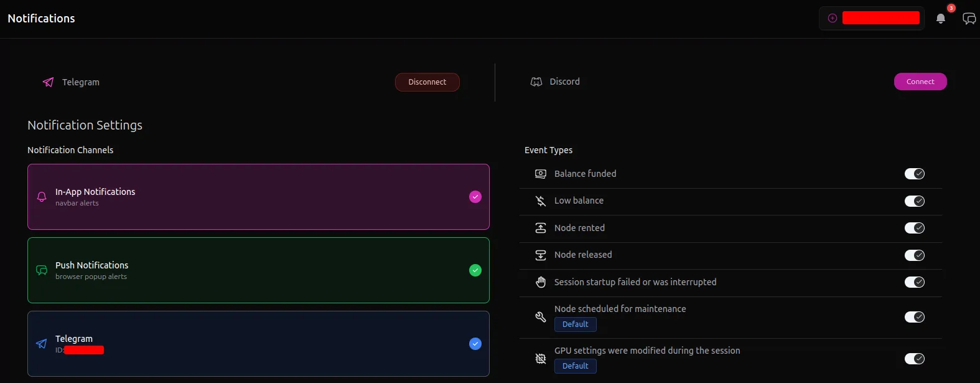This screenshot has width=980, height=383.
Task: Click the chat bubble icon in Push Notifications card
Action: click(42, 270)
